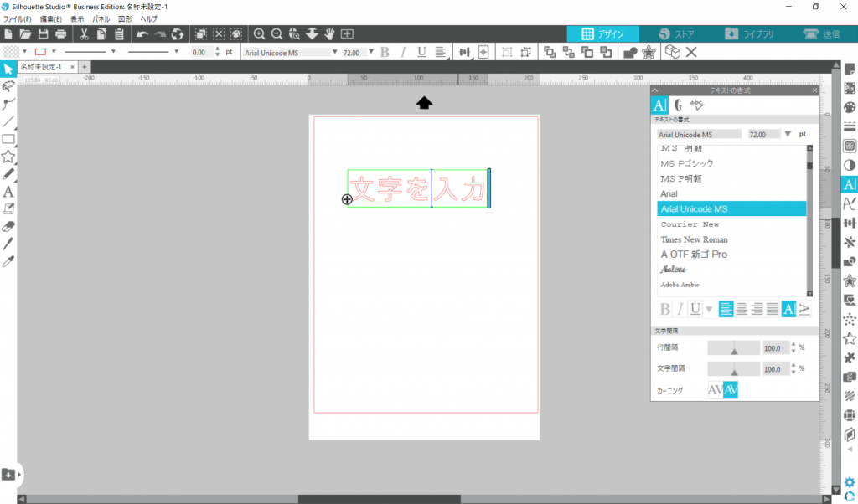The image size is (858, 504).
Task: Switch to the ストア tab
Action: coord(676,33)
